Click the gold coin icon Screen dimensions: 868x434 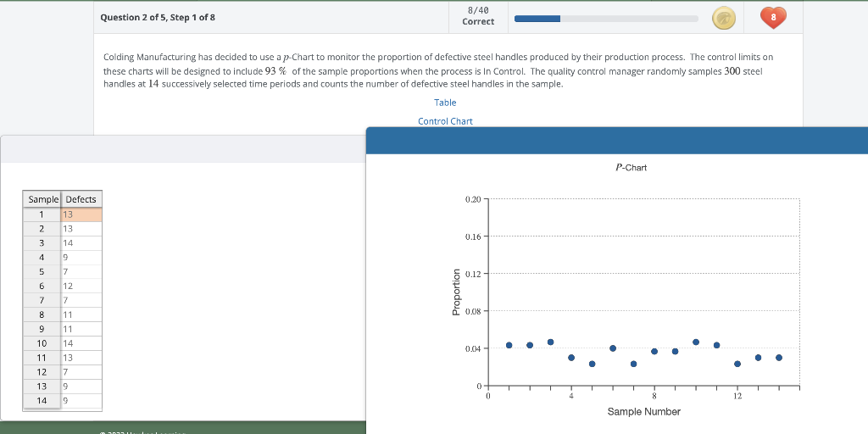coord(724,19)
